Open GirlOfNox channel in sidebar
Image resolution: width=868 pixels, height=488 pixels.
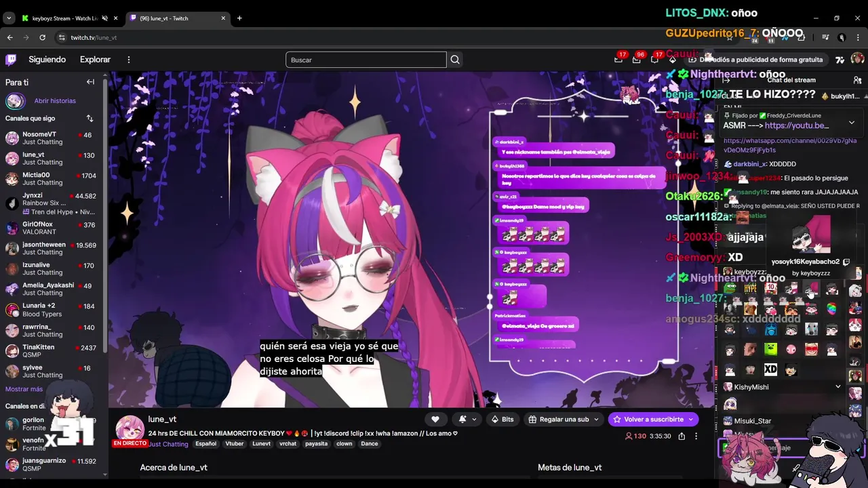53,228
